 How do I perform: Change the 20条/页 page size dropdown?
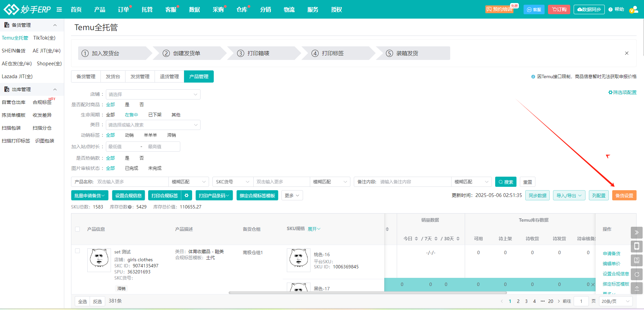[x=616, y=301]
